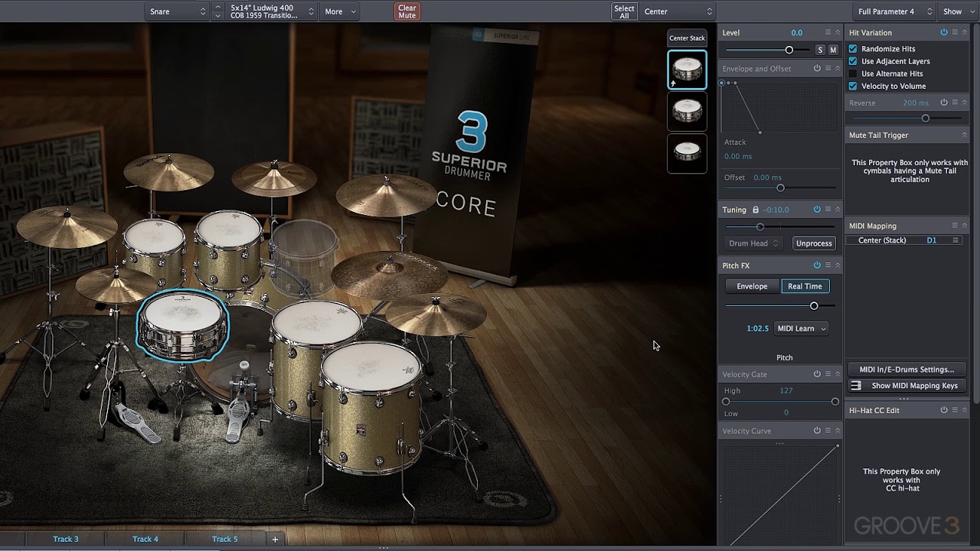Open the Level section menu icon
The height and width of the screenshot is (551, 980).
click(828, 33)
